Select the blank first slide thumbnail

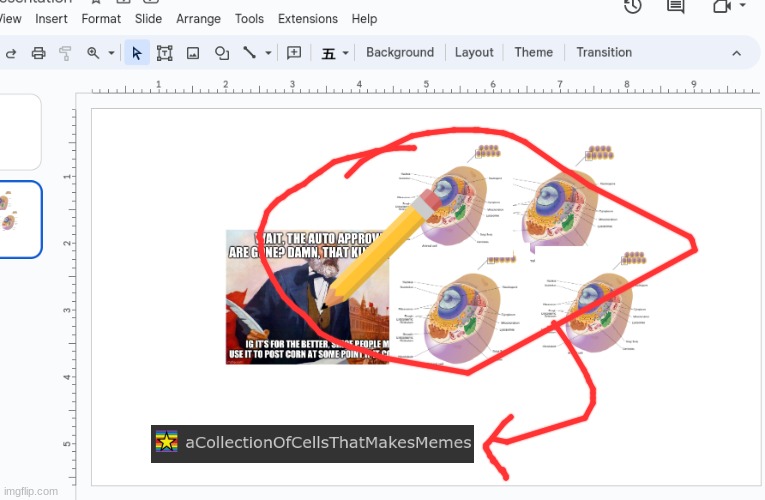(x=20, y=132)
